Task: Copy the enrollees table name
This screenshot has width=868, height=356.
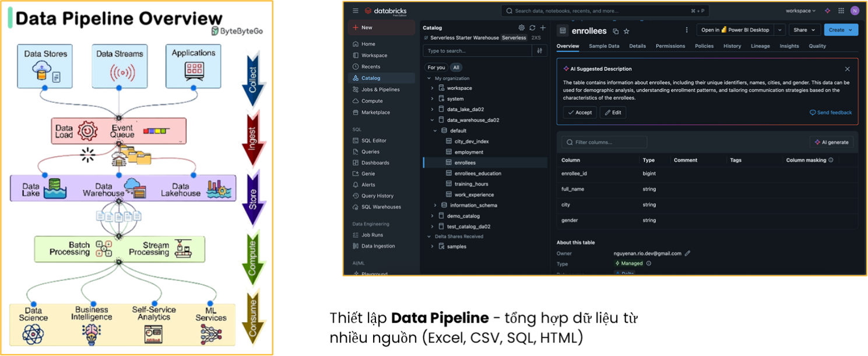Action: pyautogui.click(x=616, y=31)
